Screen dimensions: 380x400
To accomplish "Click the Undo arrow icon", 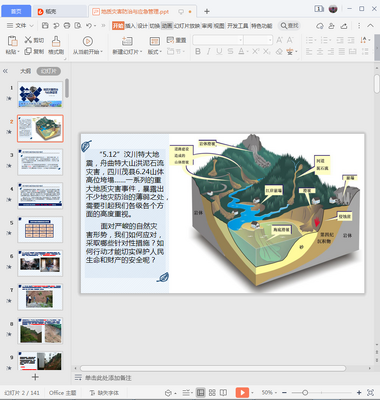I will 89,26.
